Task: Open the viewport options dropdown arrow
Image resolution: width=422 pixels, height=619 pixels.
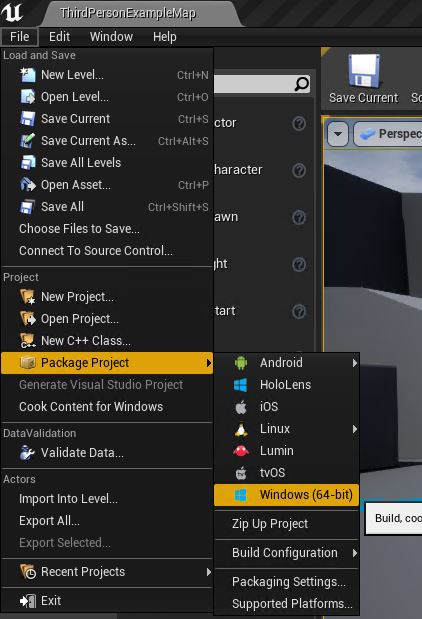Action: click(x=338, y=134)
